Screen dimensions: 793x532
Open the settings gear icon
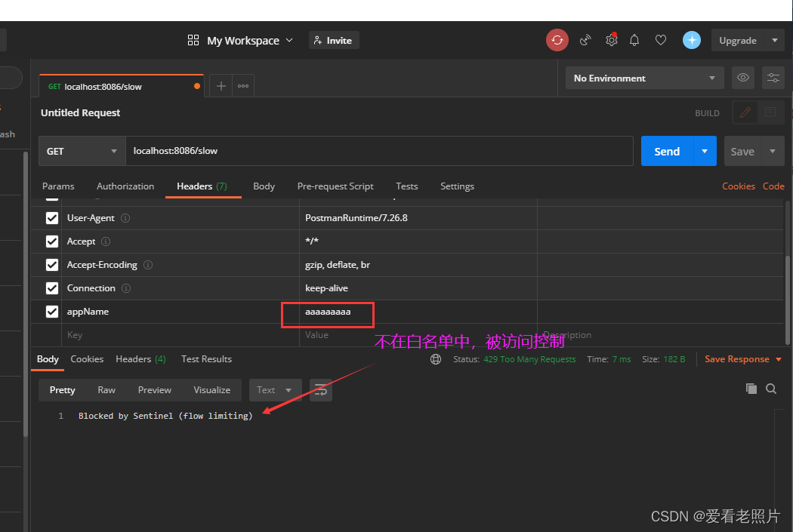(612, 39)
